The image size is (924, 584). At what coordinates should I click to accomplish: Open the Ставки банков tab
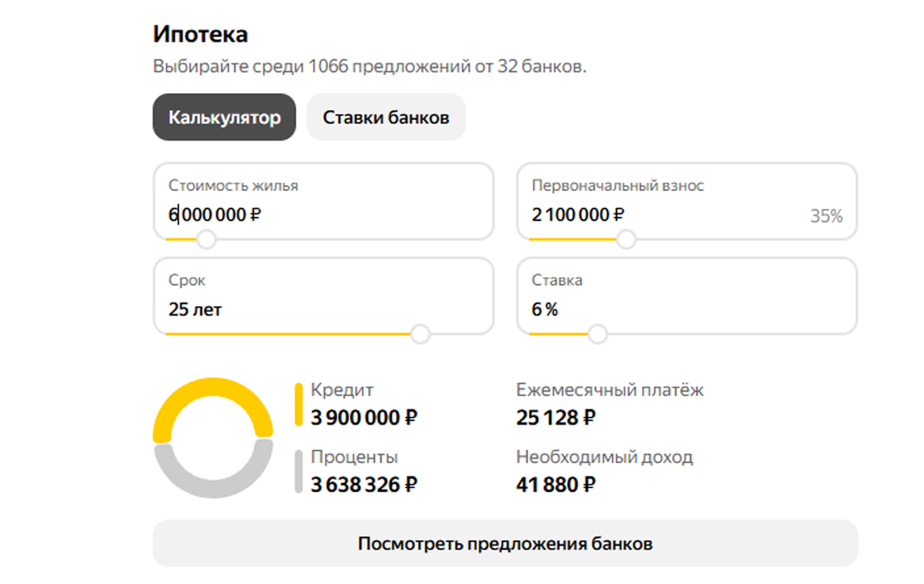click(386, 118)
